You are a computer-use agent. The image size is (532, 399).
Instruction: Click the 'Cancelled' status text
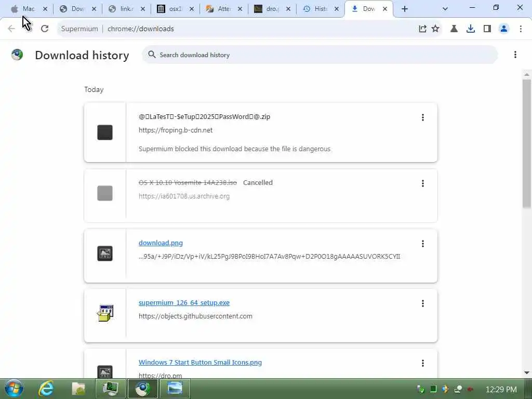258,182
